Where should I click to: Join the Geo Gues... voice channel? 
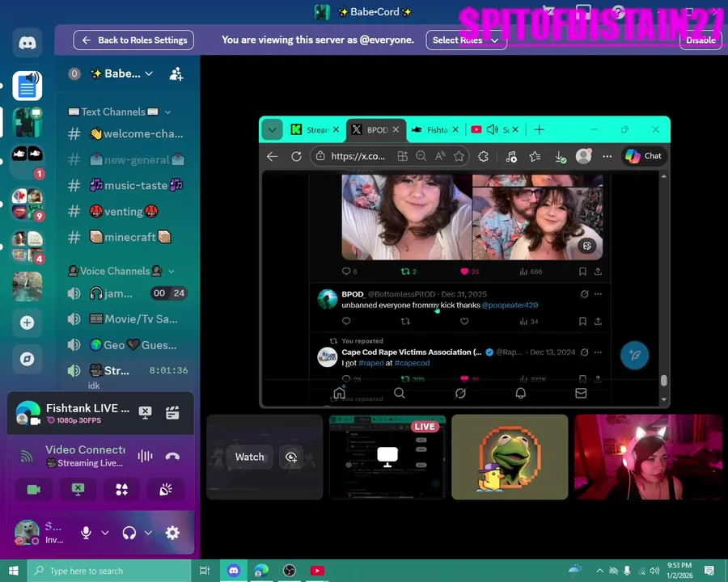point(126,345)
